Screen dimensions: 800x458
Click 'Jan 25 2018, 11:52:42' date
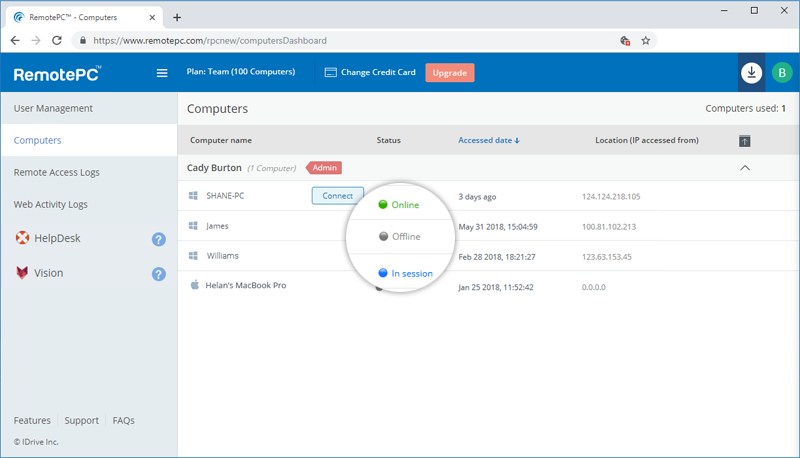click(x=496, y=287)
